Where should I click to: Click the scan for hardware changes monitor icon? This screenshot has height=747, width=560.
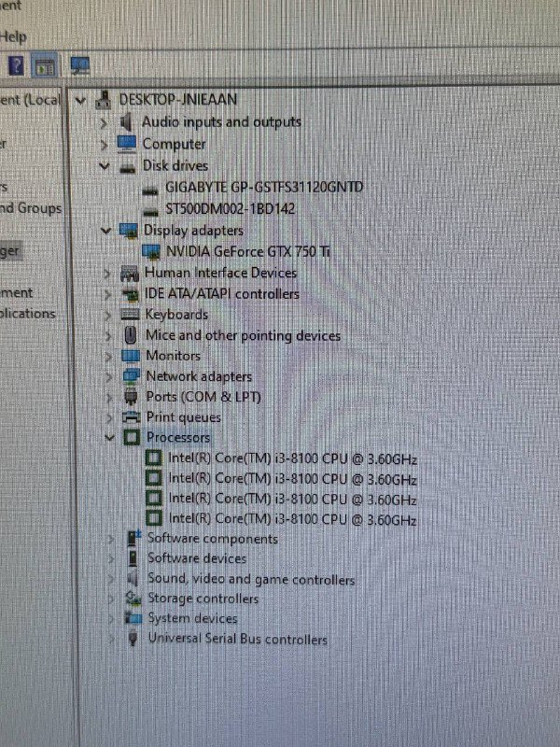pyautogui.click(x=80, y=65)
